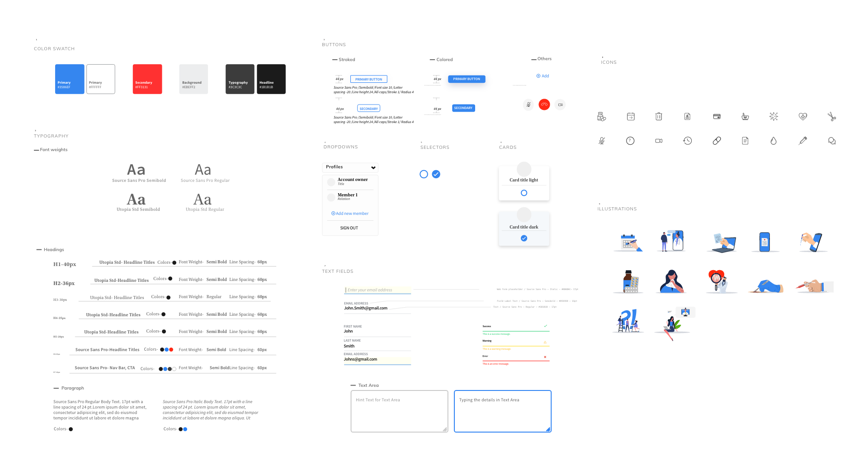Click the filled blue SECONDARY button
868x471 pixels.
463,108
